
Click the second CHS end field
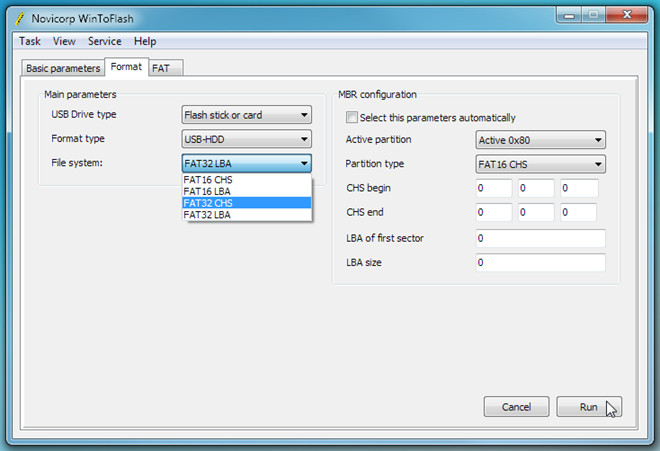click(536, 212)
